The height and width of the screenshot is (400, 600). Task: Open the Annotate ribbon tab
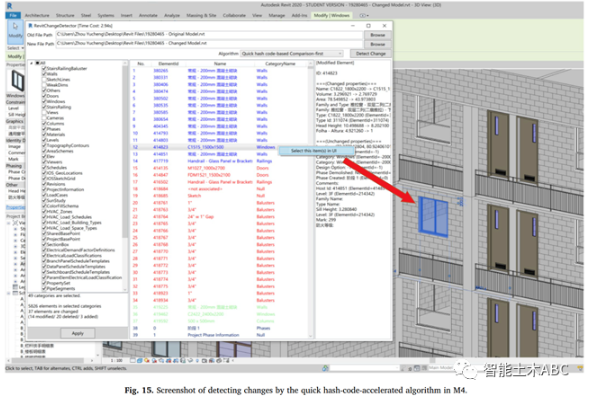click(148, 15)
